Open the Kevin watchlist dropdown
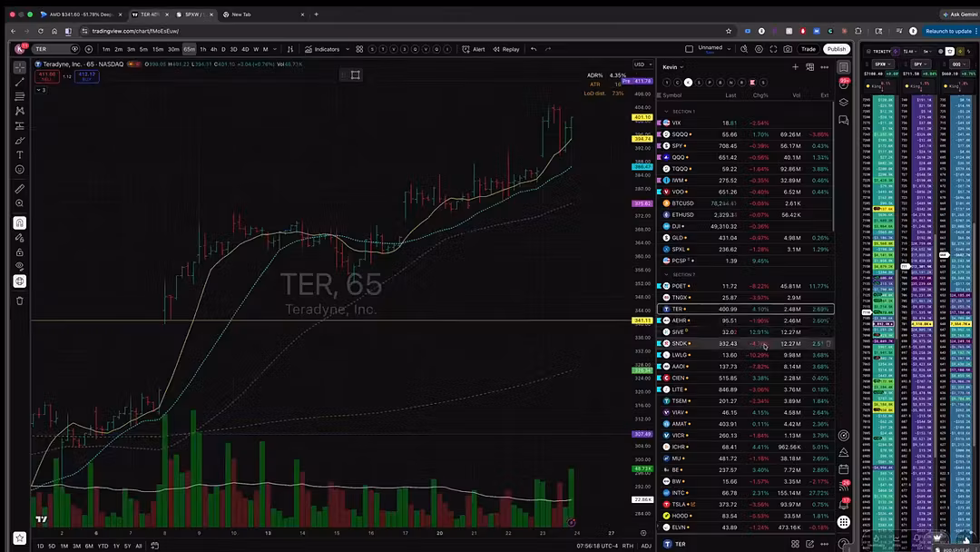 [672, 67]
